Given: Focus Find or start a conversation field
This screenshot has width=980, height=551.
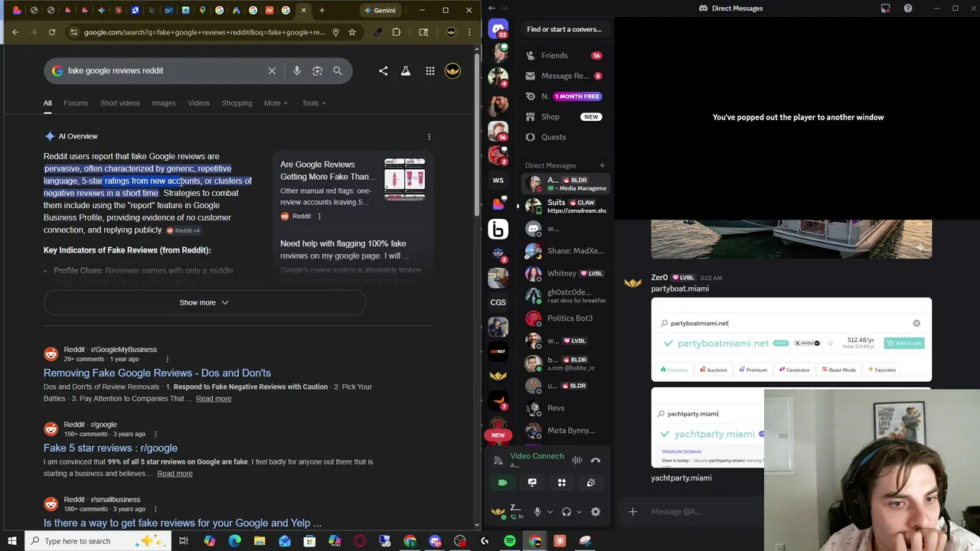Looking at the screenshot, I should tap(564, 29).
